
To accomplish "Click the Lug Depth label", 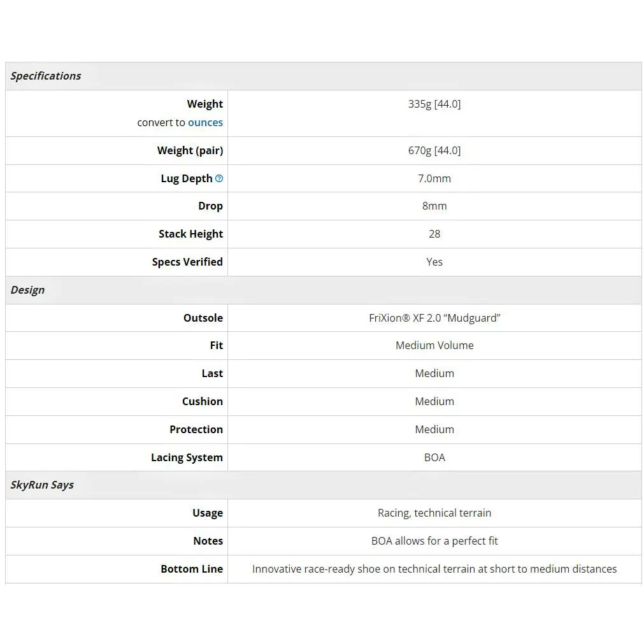I will [187, 178].
